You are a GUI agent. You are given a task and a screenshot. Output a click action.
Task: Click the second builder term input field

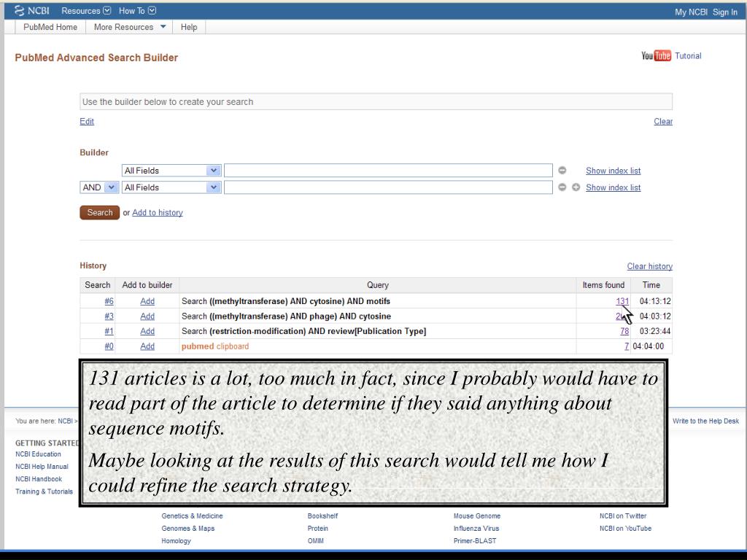point(388,187)
